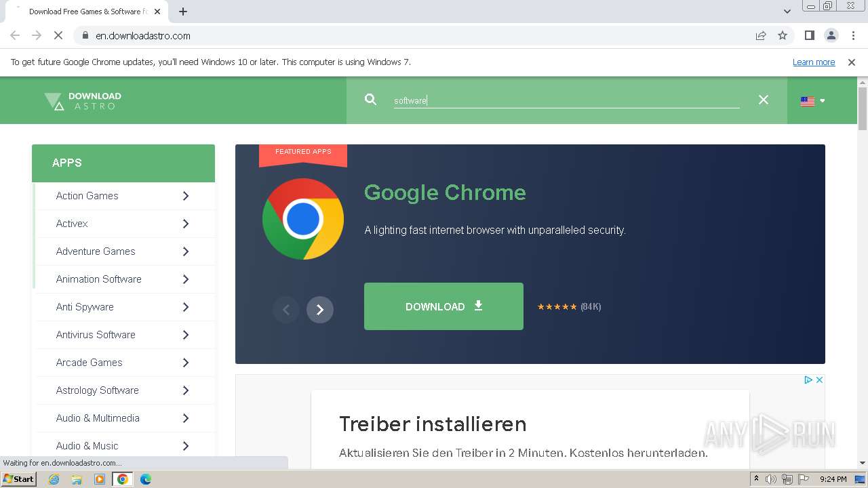Expand Antivirus Software chevron
The width and height of the screenshot is (868, 488).
tap(186, 335)
